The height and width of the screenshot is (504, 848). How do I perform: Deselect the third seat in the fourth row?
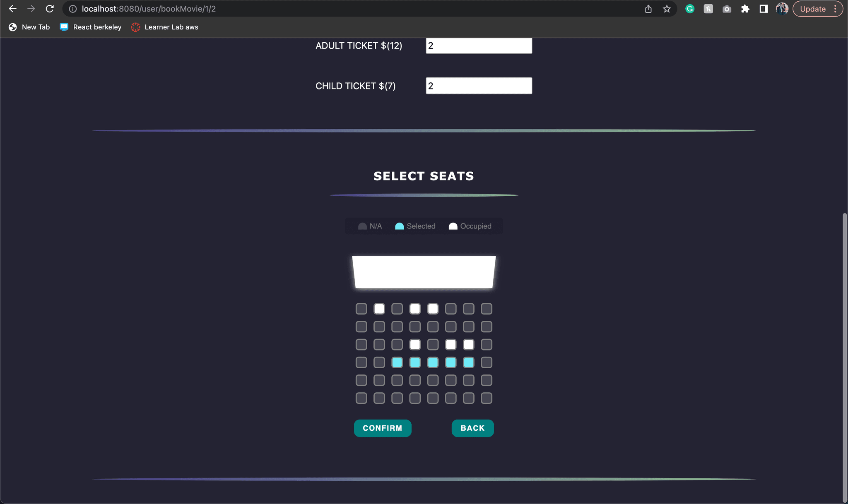397,362
